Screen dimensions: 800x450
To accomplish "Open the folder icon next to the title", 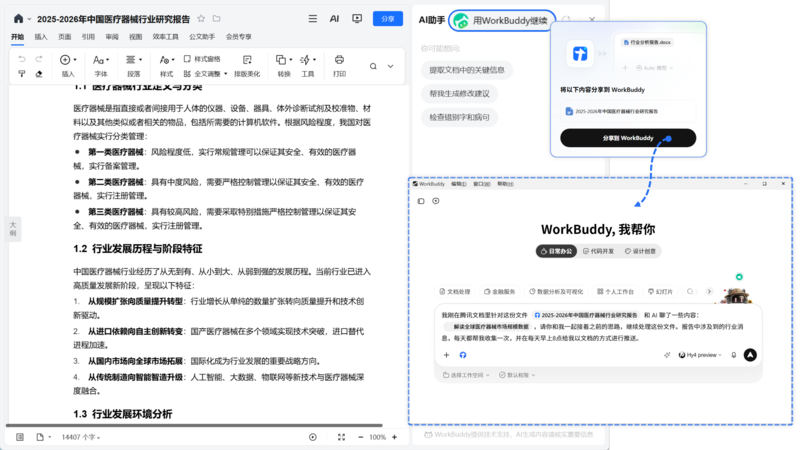I will click(216, 18).
